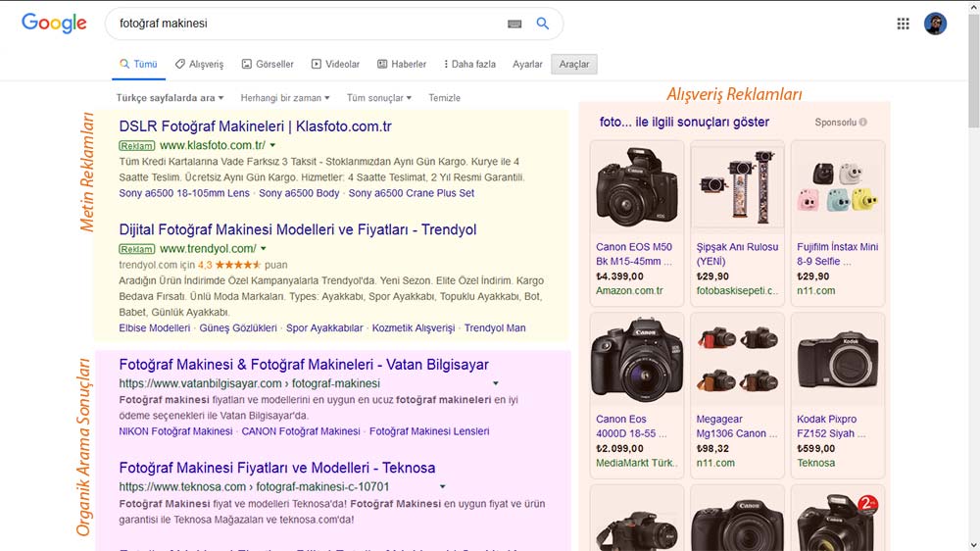Open Elbise Modelleri sitelink
Image resolution: width=980 pixels, height=551 pixels.
coord(155,327)
